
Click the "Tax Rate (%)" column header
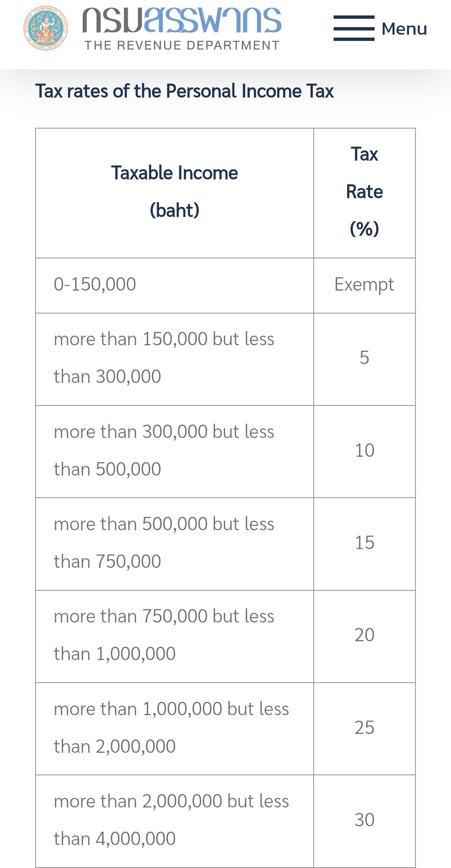364,192
